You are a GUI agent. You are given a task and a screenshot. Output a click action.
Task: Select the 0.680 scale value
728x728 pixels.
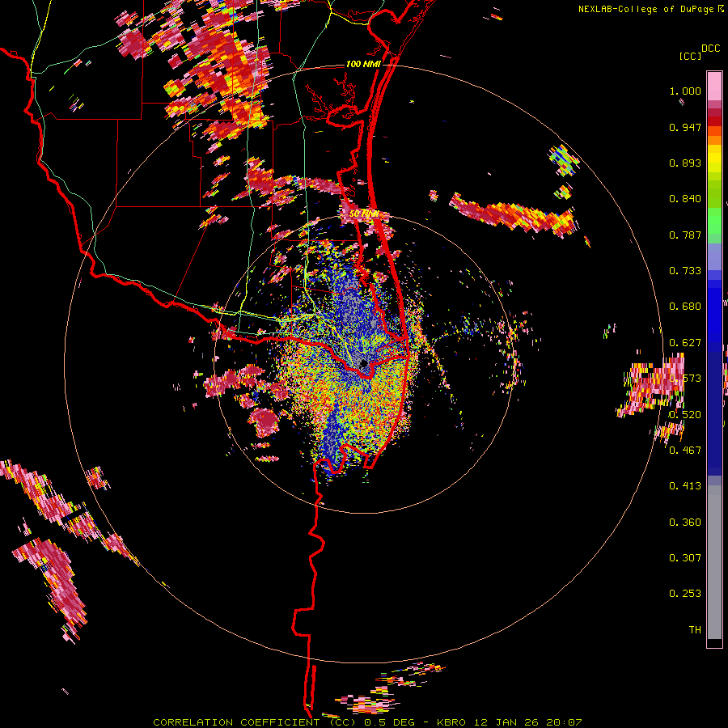click(685, 307)
